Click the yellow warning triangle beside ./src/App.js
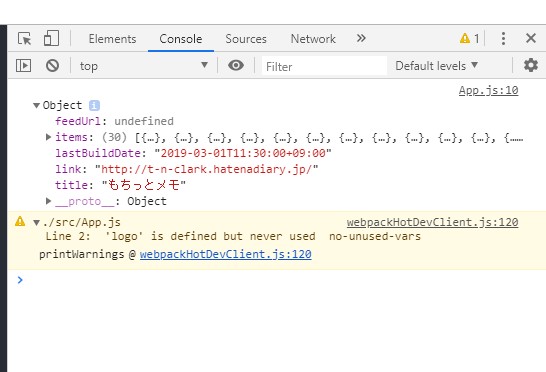This screenshot has height=372, width=546. pos(20,221)
